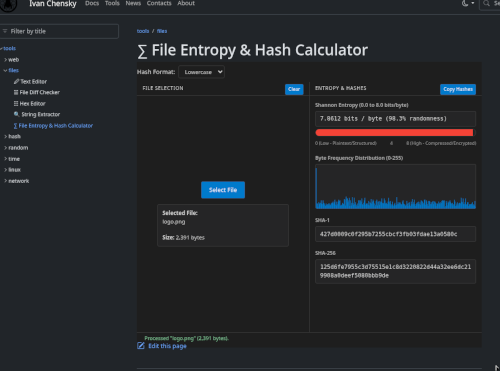Click the FILE SELECTION panel header
Screen dimensions: 500x371
pyautogui.click(x=163, y=88)
